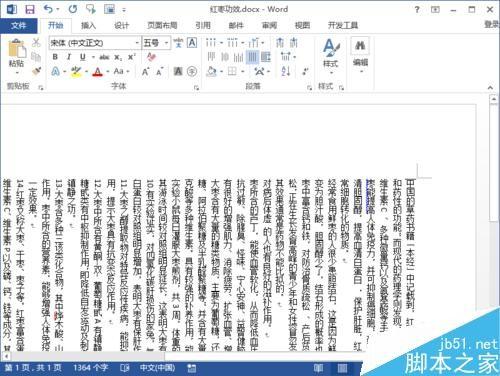Screen dimensions: 500x376
Task: Open the 剪贴板 clipboard pane launcher
Action: click(41, 87)
